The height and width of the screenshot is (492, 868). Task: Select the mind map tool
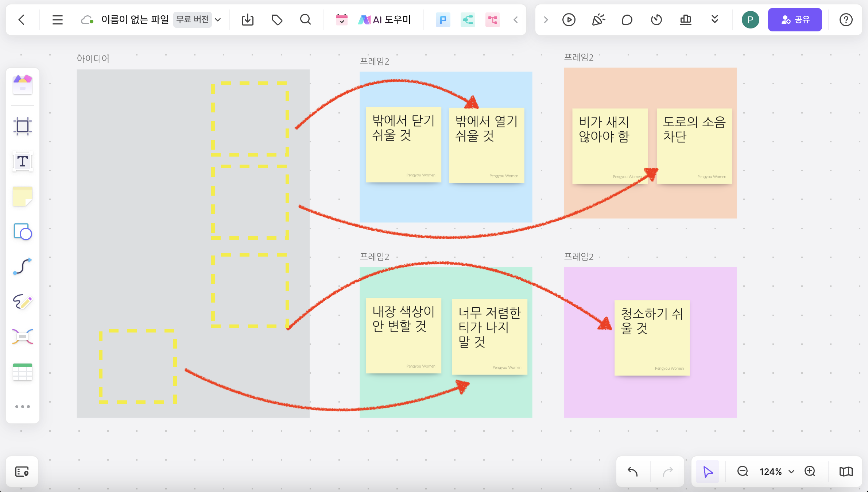pyautogui.click(x=23, y=337)
